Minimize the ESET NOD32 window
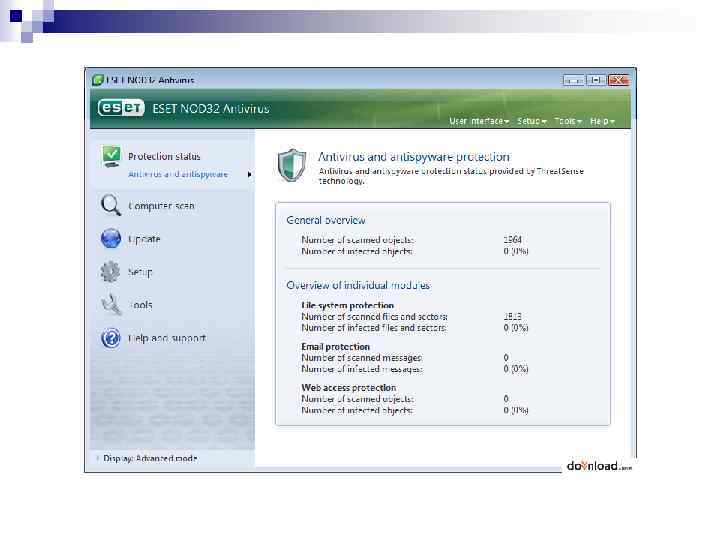 [574, 80]
